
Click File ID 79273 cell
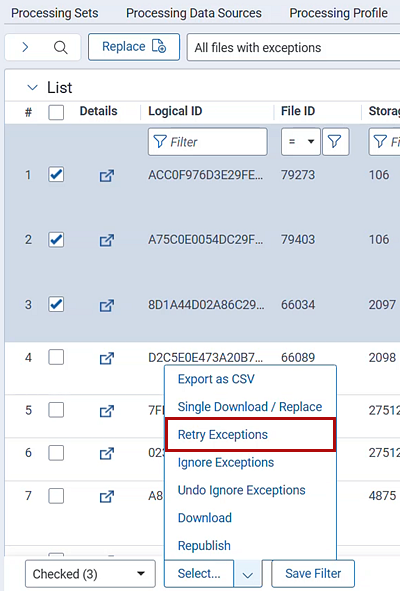(x=298, y=175)
